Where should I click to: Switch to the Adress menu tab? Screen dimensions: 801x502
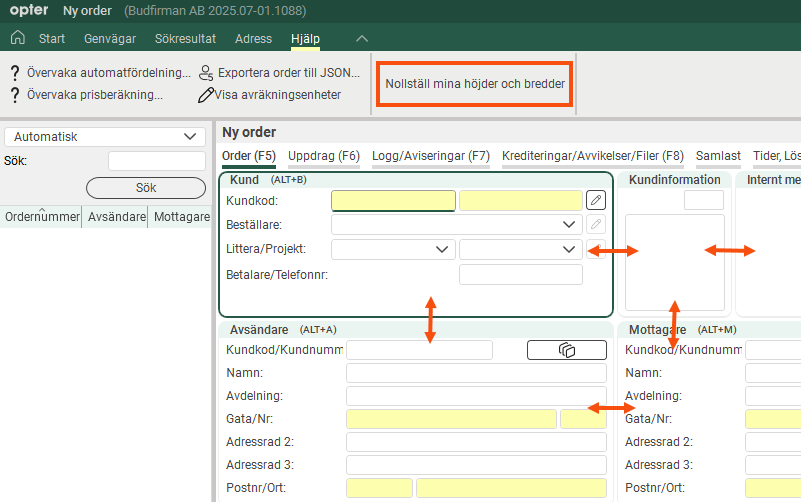click(253, 38)
